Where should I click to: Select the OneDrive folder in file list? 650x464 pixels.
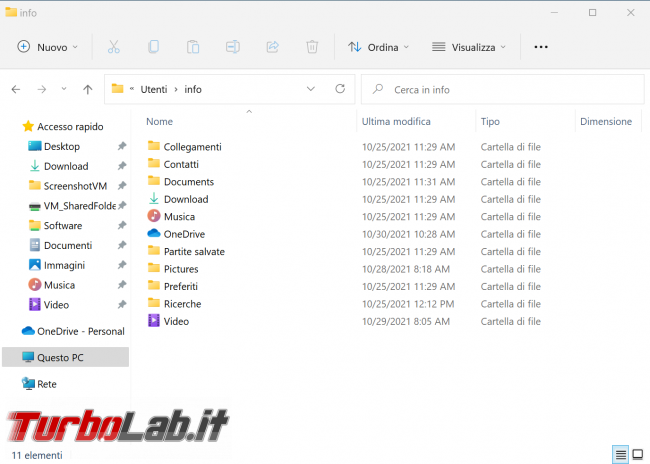point(184,234)
